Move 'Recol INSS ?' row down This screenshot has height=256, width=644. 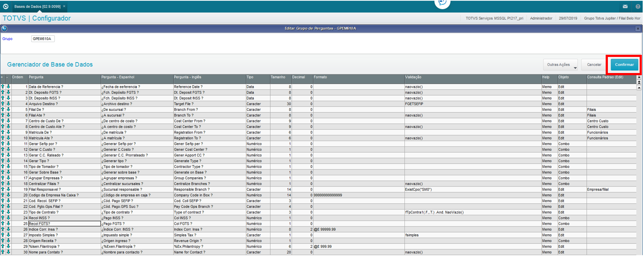[x=8, y=218]
